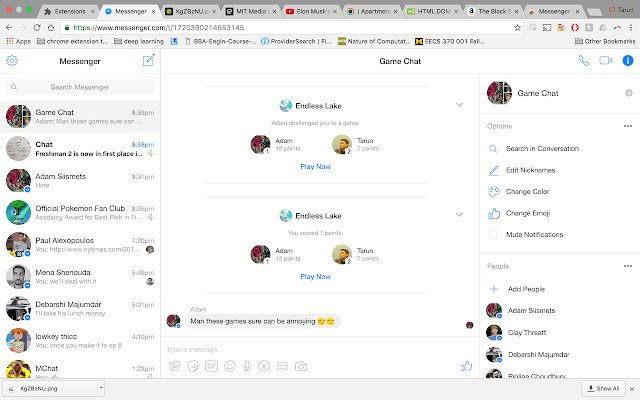Attach a photo using the image icon
Screen dimensions: 640x400
click(x=175, y=366)
